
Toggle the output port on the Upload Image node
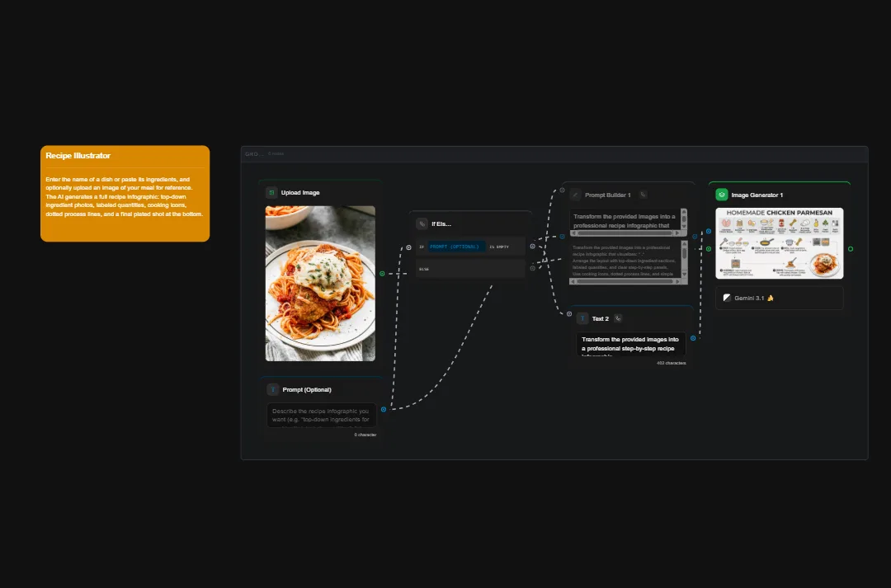coord(382,274)
